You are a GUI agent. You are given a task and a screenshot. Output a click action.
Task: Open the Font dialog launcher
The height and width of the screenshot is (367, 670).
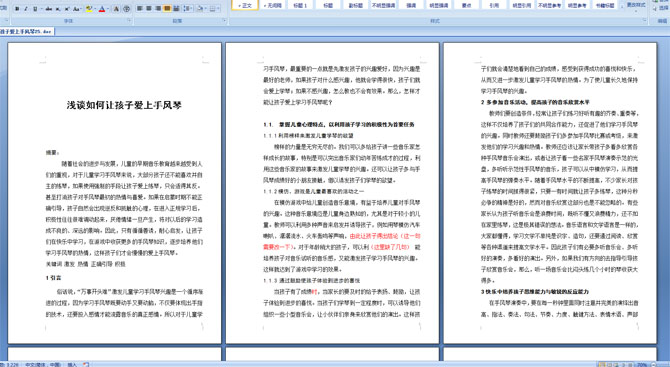(129, 20)
